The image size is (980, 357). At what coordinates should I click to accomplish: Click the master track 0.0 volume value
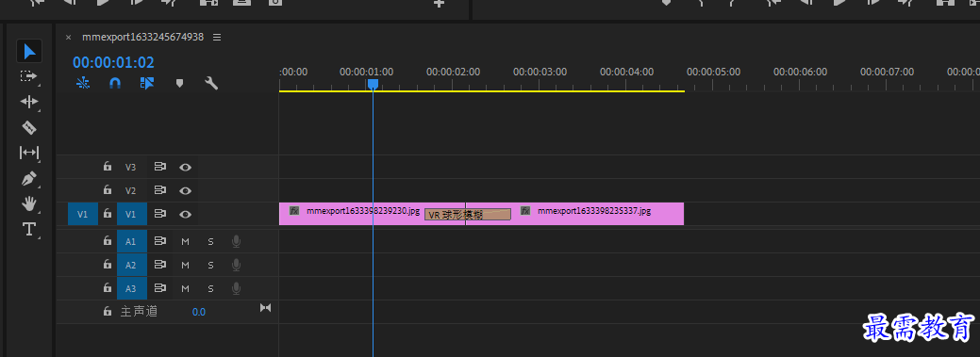coord(199,312)
